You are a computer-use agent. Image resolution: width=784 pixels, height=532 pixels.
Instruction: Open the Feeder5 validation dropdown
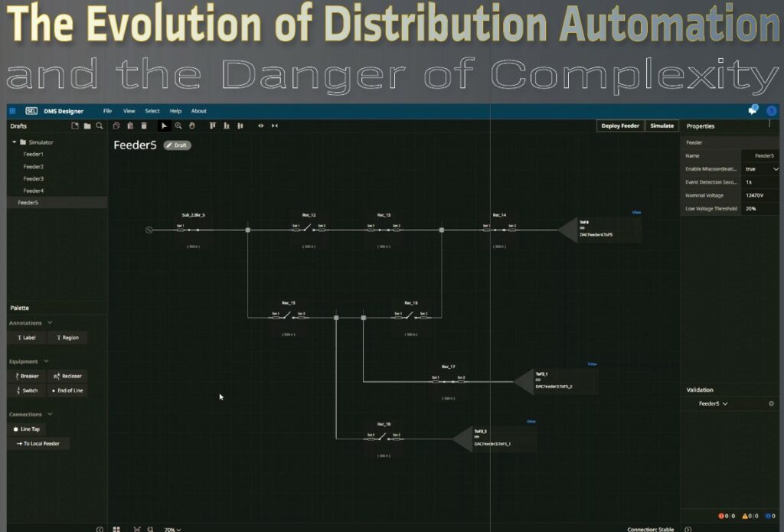[x=713, y=403]
